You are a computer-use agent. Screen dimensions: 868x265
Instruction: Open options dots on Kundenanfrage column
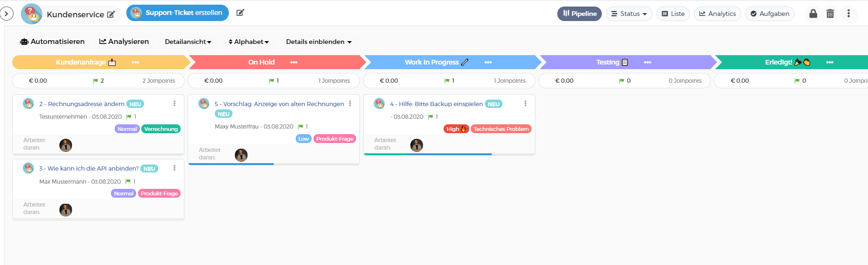pyautogui.click(x=135, y=62)
